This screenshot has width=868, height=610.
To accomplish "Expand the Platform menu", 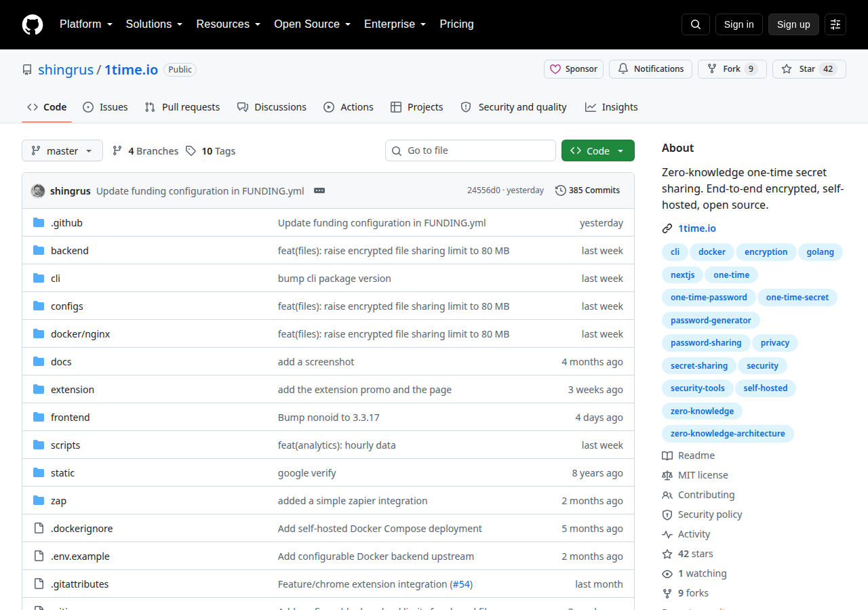I will point(85,24).
